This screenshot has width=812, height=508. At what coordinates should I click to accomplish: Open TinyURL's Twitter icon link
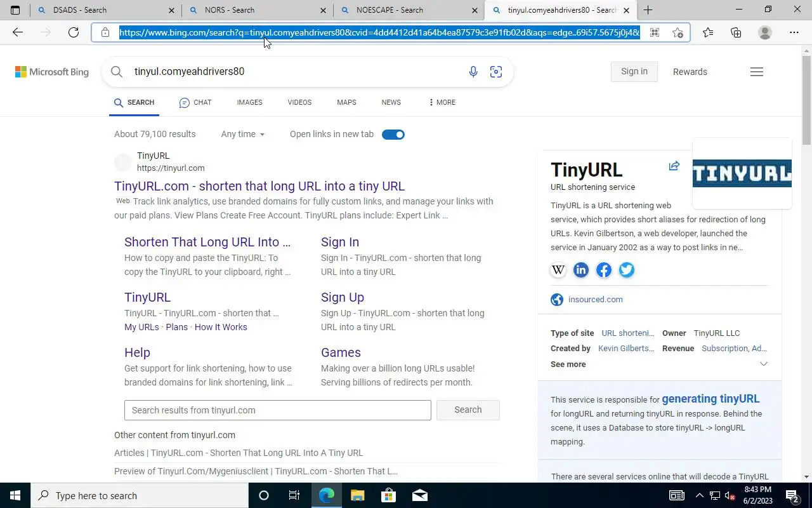(627, 270)
